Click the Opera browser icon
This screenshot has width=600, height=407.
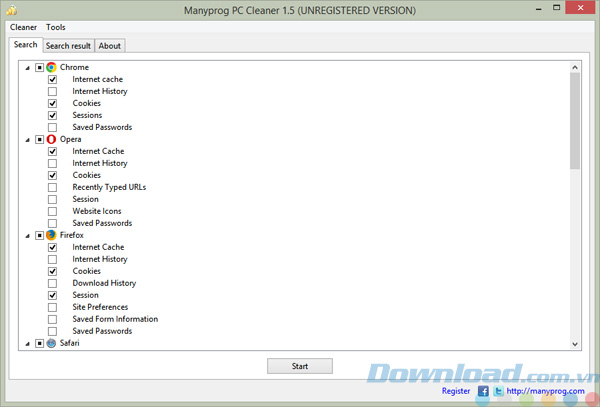[x=51, y=139]
